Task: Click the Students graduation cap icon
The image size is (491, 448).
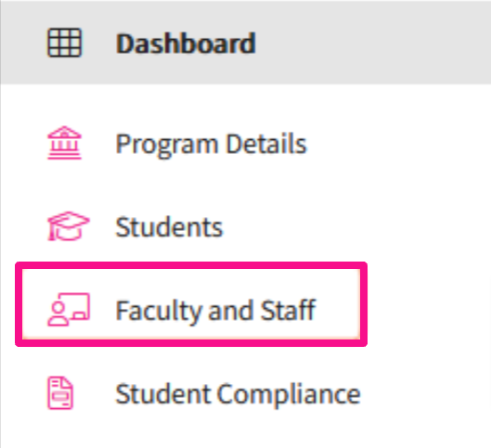Action: click(x=69, y=226)
